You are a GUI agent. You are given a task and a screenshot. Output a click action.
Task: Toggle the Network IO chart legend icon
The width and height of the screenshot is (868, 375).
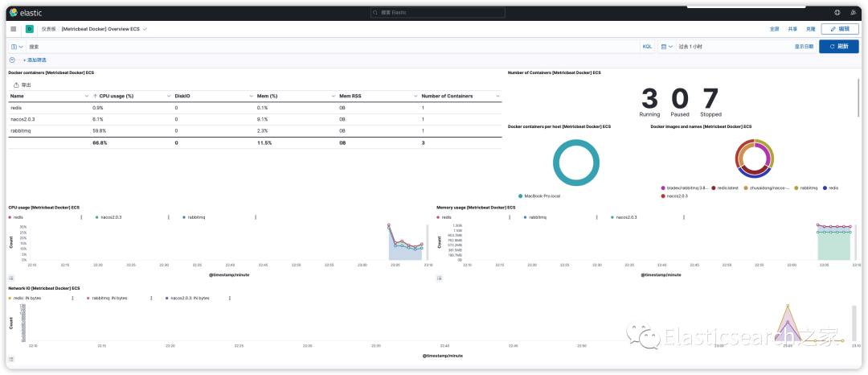11,359
